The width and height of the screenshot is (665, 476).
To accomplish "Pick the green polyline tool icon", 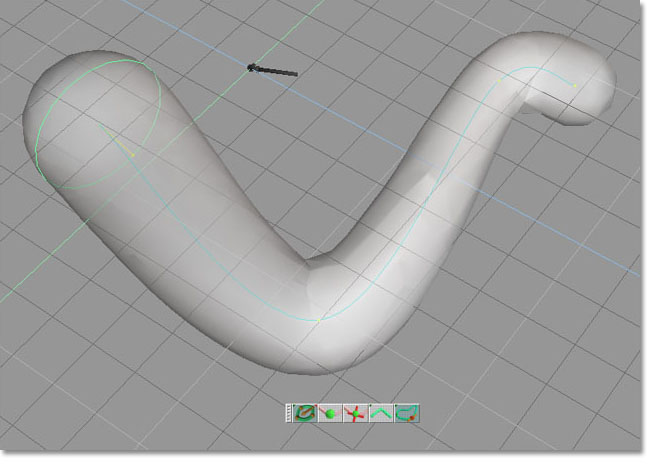I will [x=383, y=412].
